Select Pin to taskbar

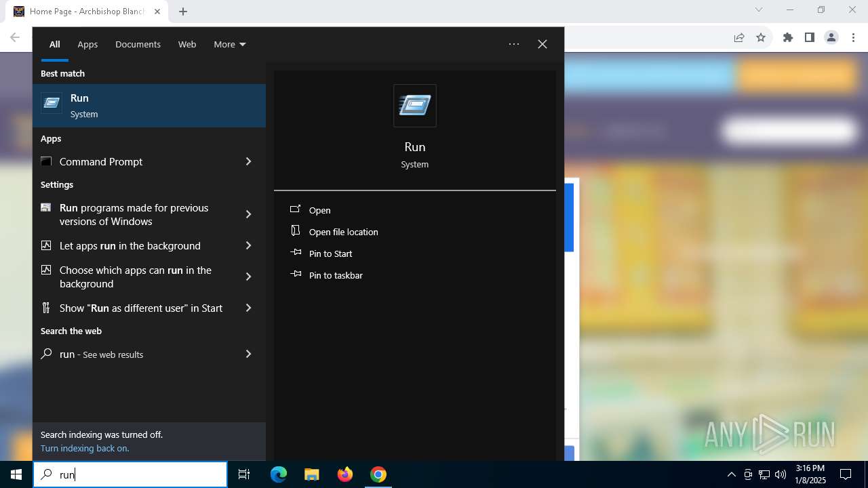[x=336, y=275]
